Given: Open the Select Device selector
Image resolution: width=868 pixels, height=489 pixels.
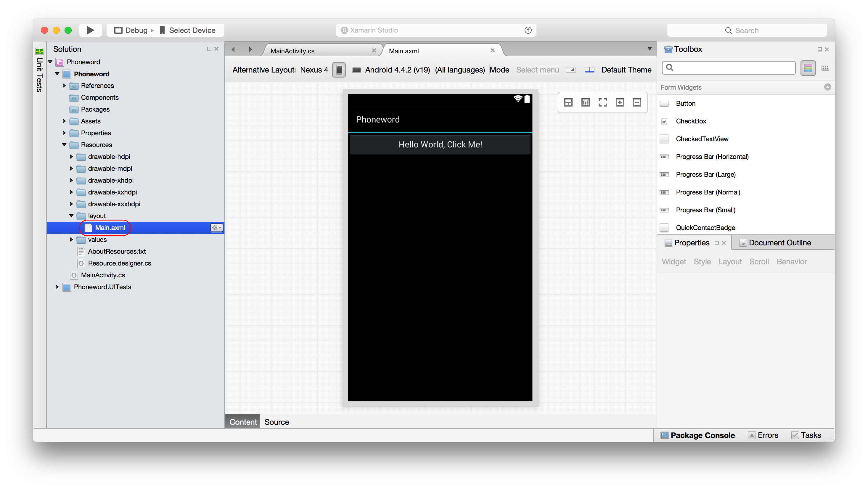Looking at the screenshot, I should [x=192, y=30].
